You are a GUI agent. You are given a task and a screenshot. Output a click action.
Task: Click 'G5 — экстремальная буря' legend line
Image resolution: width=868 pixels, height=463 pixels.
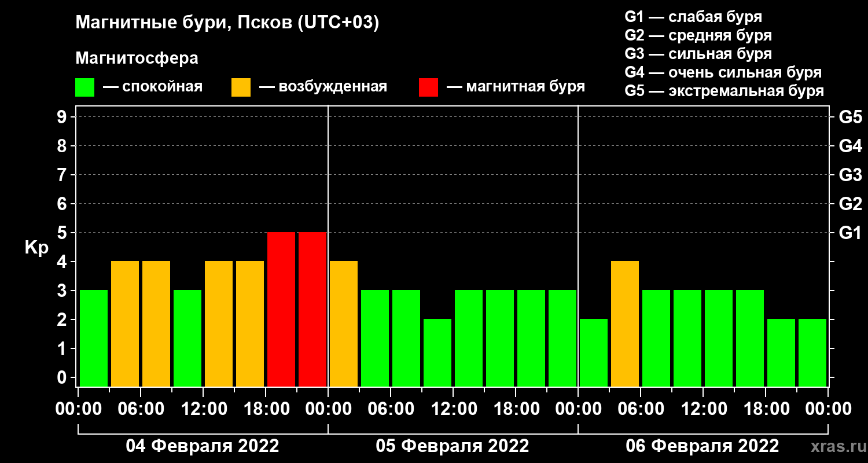pos(724,91)
